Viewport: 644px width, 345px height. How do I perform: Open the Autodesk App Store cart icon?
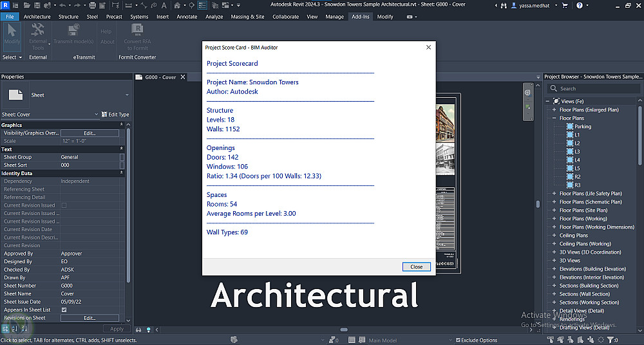click(565, 5)
